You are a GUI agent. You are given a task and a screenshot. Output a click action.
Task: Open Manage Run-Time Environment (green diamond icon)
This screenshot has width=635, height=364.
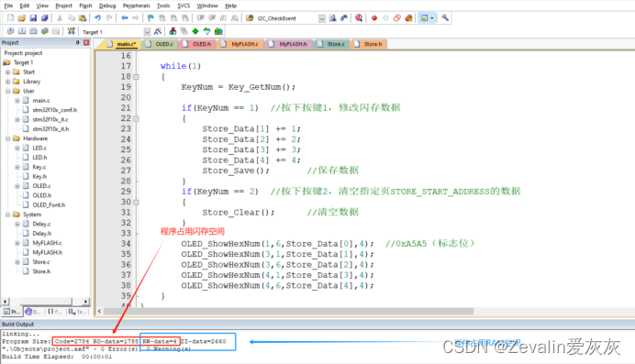(195, 31)
